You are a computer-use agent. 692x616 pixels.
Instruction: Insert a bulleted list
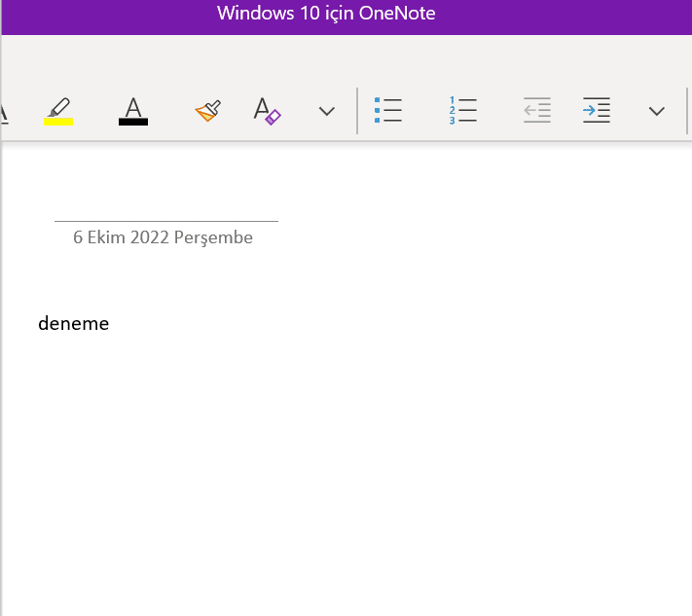pos(388,110)
